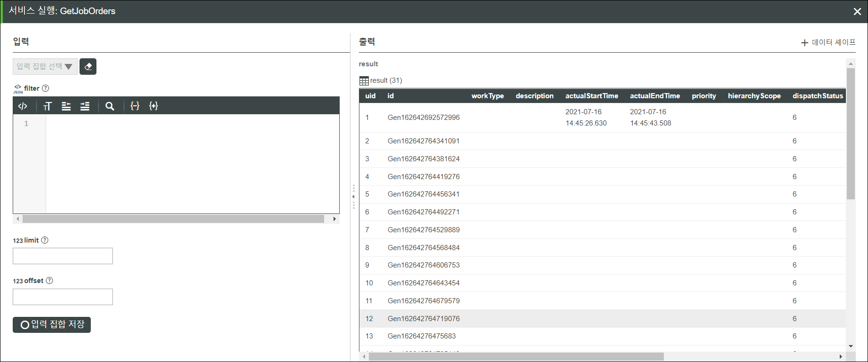Click the output panel scroll down arrow
Screen dimensions: 868x362
(x=851, y=346)
